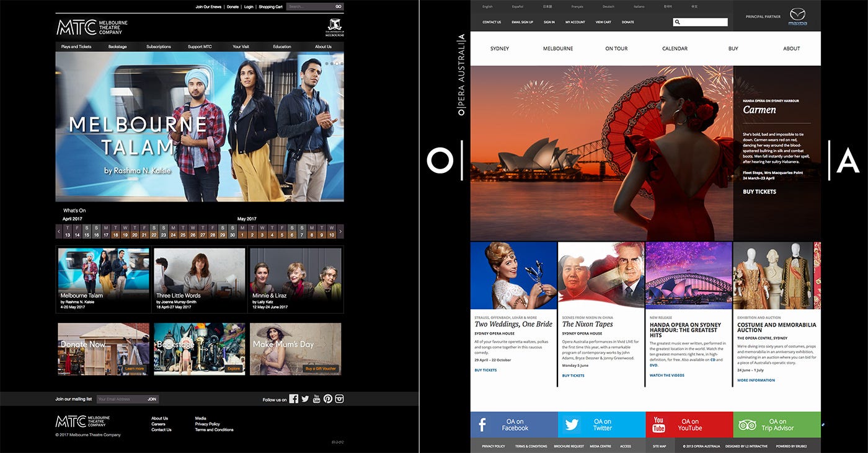Open MTC's YouTube icon in Follow us
Viewport: 868px width, 453px height.
(x=316, y=399)
